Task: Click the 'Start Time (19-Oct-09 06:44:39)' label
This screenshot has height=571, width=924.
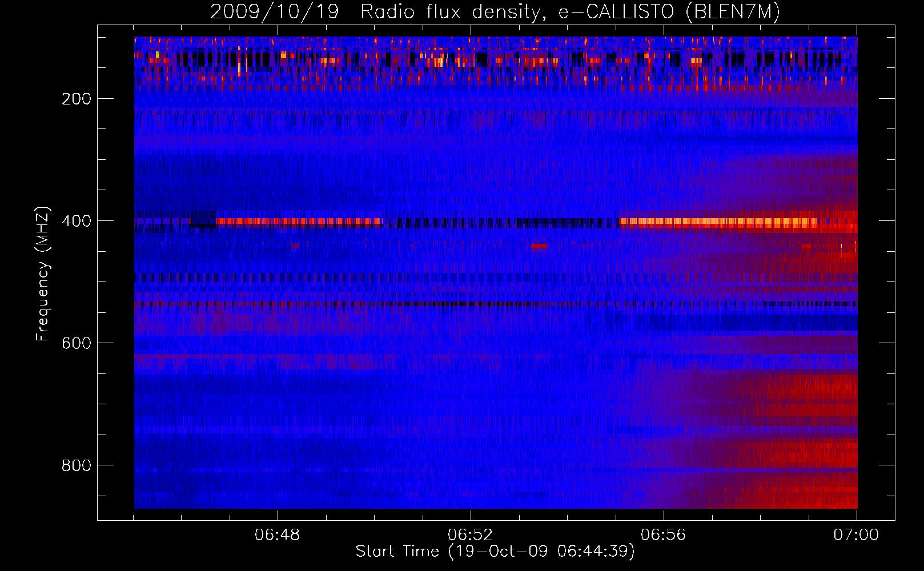Action: click(495, 552)
